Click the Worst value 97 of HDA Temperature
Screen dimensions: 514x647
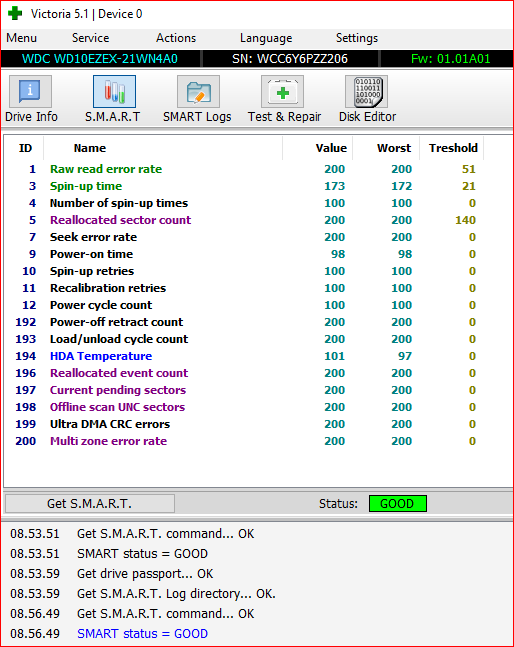(405, 356)
